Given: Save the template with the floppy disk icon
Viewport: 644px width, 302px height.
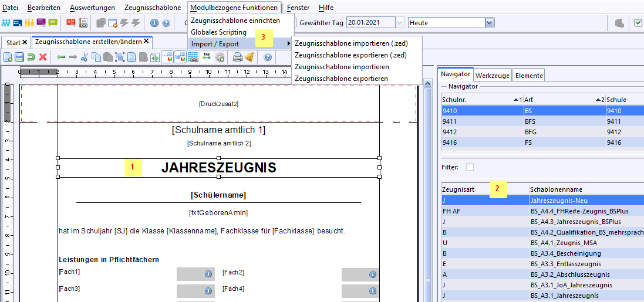Looking at the screenshot, I should [19, 57].
